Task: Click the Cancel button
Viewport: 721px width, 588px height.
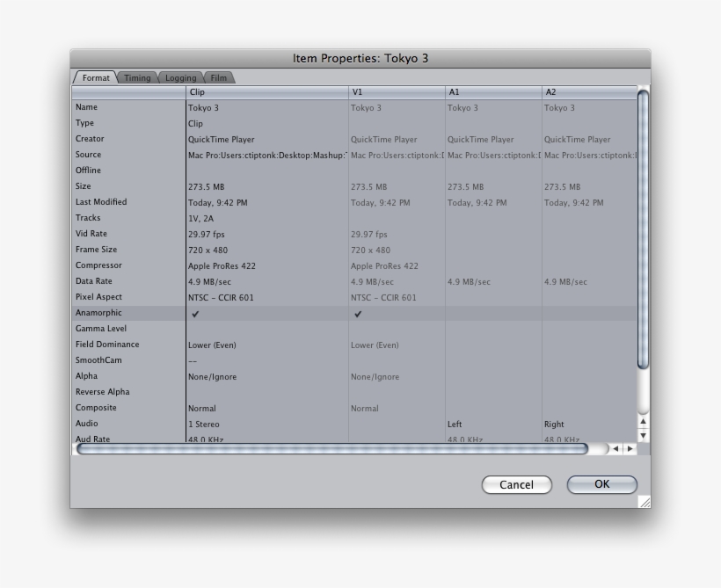Action: 516,484
